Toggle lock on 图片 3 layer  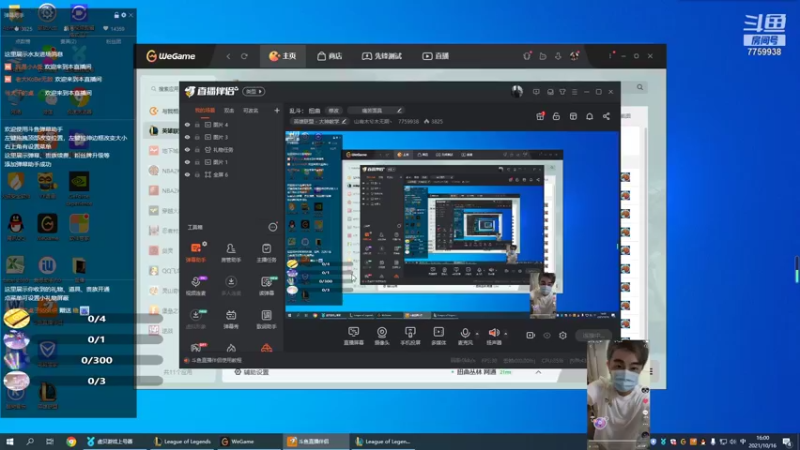coord(197,137)
